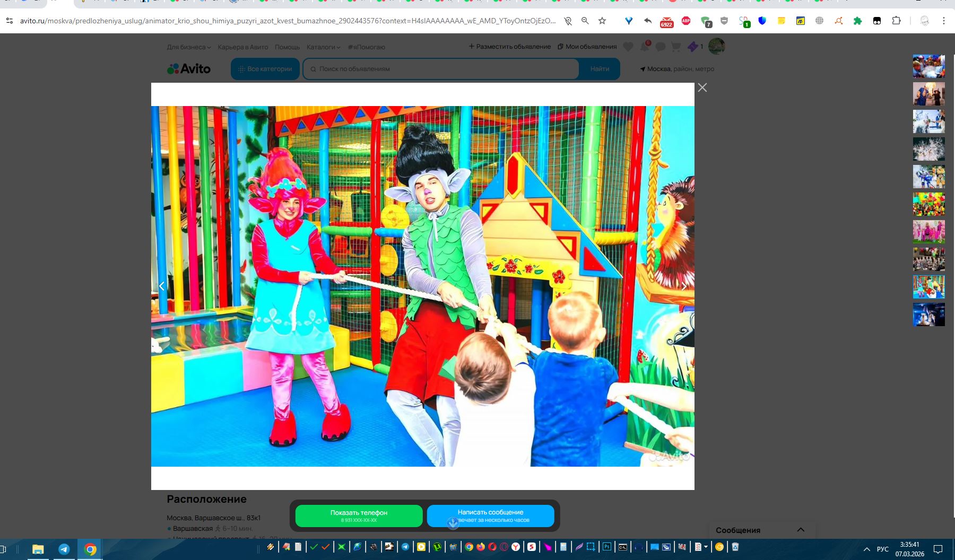The image size is (955, 560).
Task: Bookmark this page with the star icon
Action: (602, 21)
